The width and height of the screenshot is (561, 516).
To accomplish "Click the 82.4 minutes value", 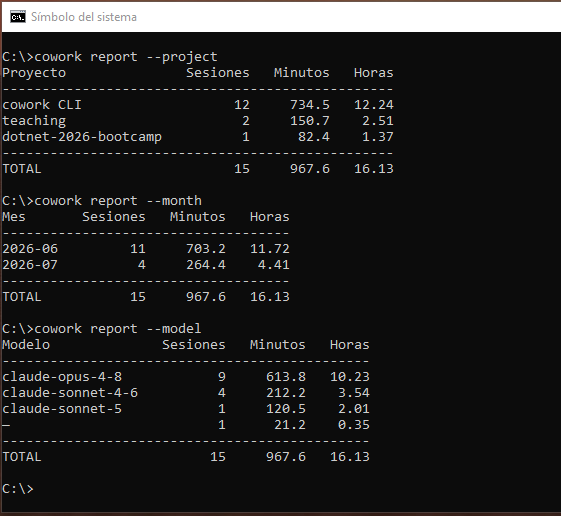I will coord(314,137).
